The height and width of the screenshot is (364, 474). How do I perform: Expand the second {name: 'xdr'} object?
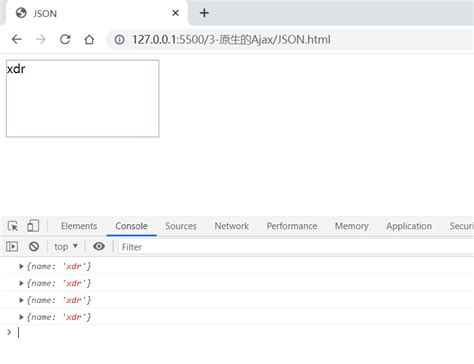click(x=21, y=283)
